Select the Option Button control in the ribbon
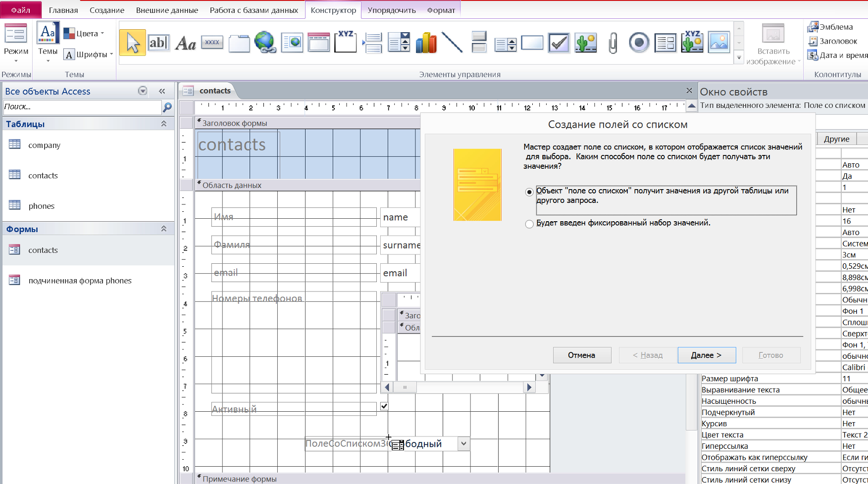The width and height of the screenshot is (868, 484). click(639, 43)
